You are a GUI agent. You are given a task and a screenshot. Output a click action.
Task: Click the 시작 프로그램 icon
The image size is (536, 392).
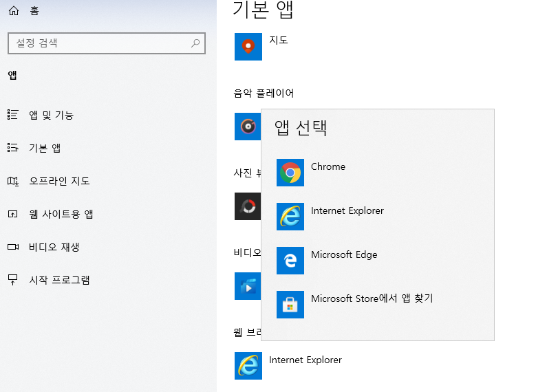tap(12, 280)
